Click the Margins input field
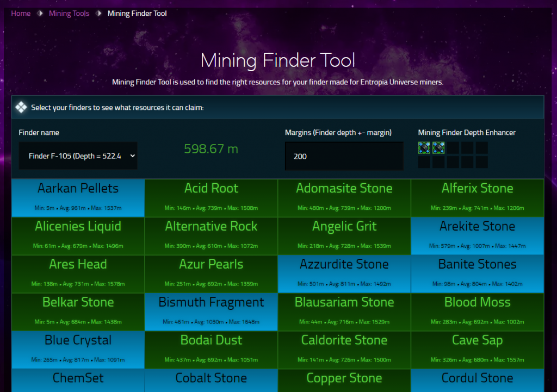Viewport: 557px width, 392px height. tap(344, 156)
